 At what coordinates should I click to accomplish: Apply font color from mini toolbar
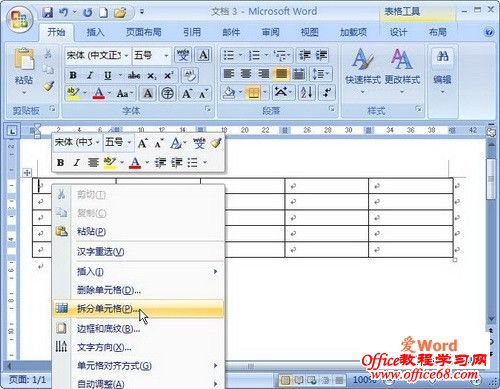[135, 163]
